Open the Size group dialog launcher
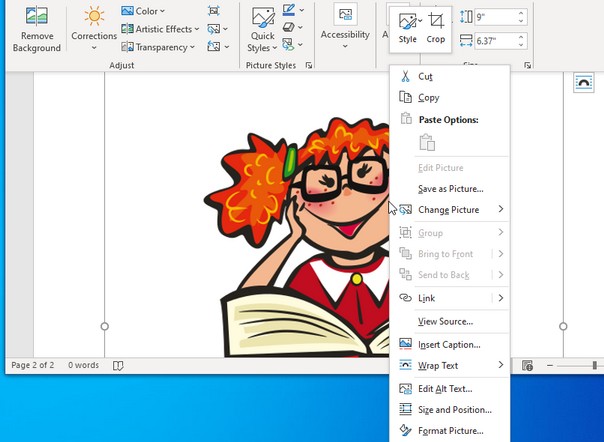 pyautogui.click(x=527, y=66)
